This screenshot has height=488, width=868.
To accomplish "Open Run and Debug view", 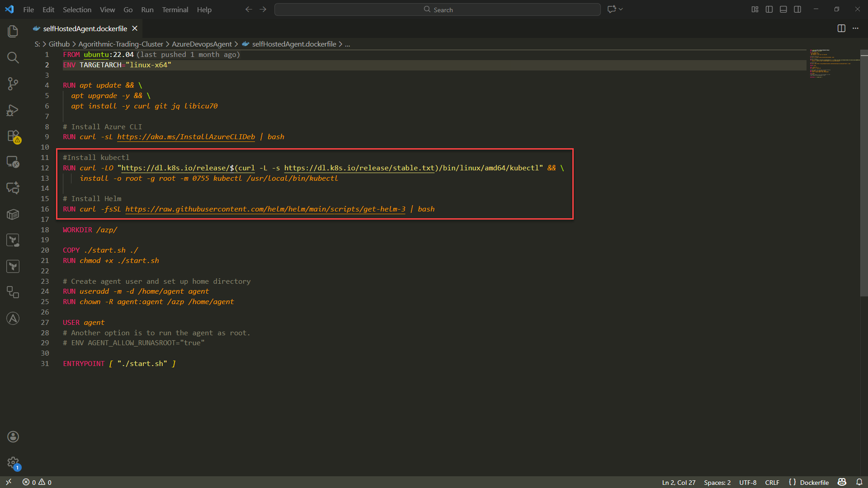I will (13, 110).
